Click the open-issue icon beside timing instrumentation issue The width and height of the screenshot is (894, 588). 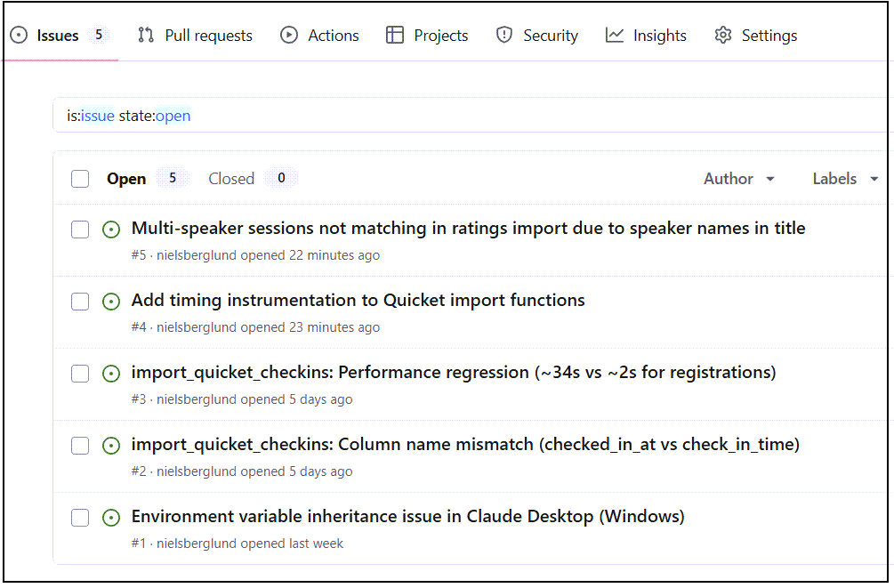[111, 302]
